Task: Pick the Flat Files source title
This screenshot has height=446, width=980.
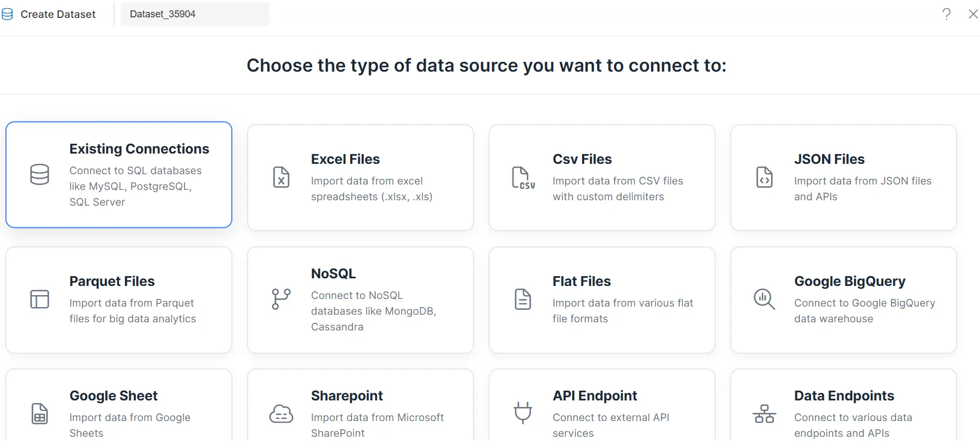Action: click(581, 281)
